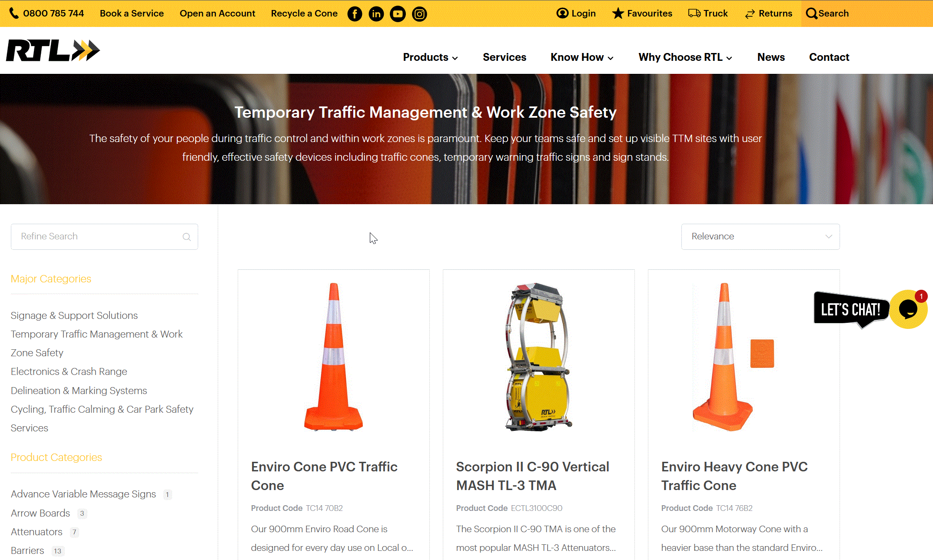Click the phone handset icon in the top bar

tap(14, 13)
